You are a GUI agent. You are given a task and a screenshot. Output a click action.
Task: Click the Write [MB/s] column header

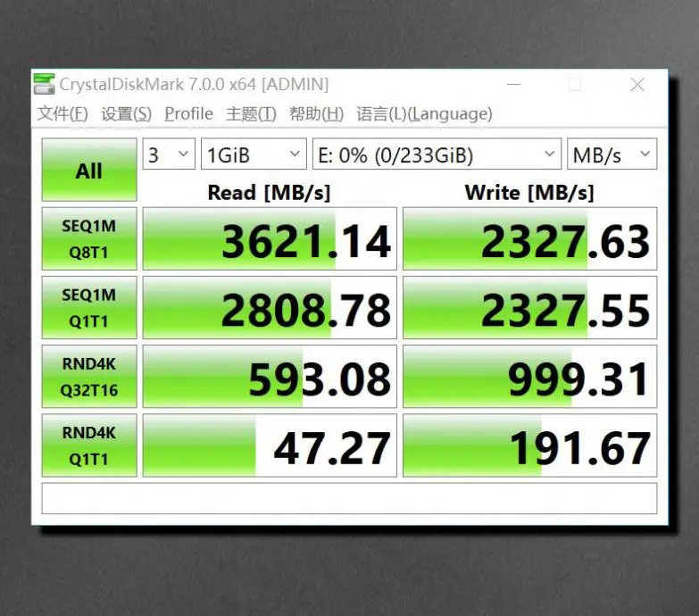coord(529,193)
